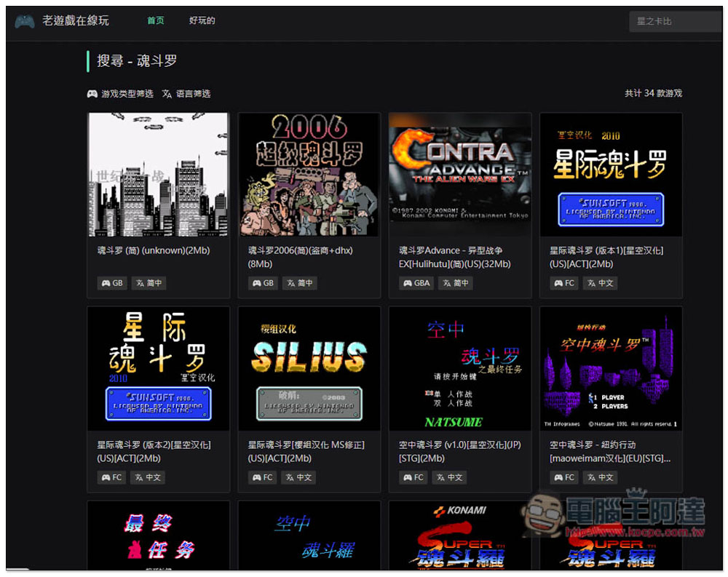Image resolution: width=728 pixels, height=577 pixels.
Task: Click the 中文 tag under 星际魂斗罗[樱组汉化 MS修正]
Action: coord(298,477)
